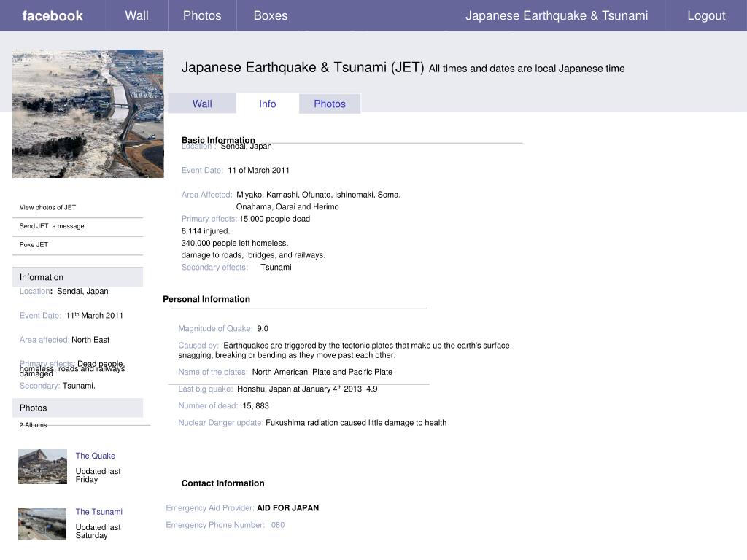Click sidebar Event Date 11th March 2011

pos(94,315)
